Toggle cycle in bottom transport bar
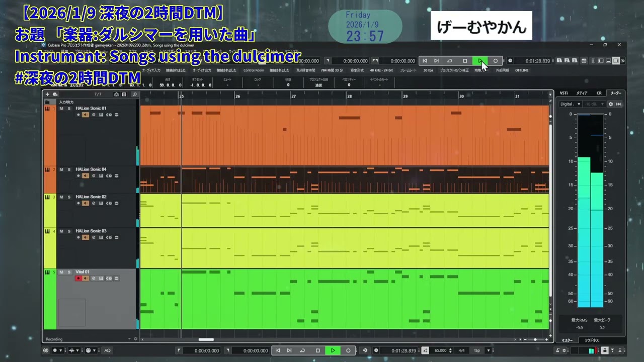 click(302, 350)
